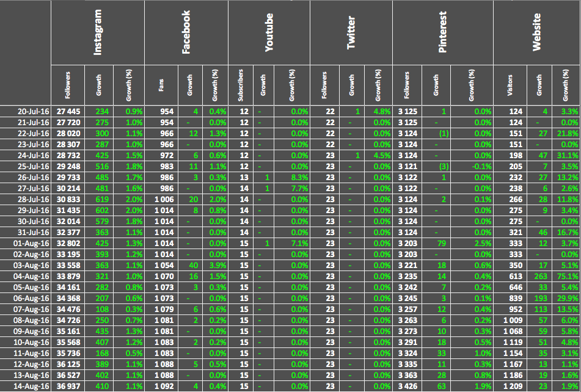Select the Subscribers column header under Youtube

[241, 85]
